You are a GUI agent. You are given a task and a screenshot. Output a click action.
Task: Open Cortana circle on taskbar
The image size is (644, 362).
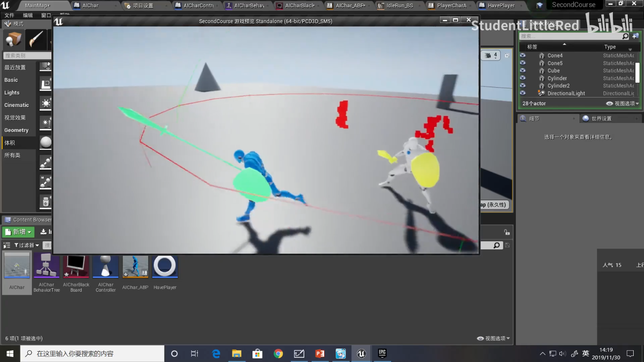(174, 354)
